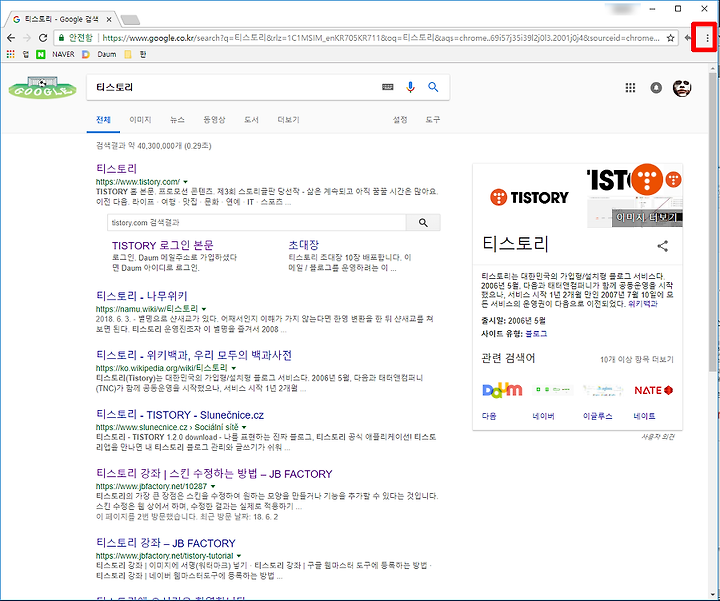The height and width of the screenshot is (601, 720).
Task: Select the 전체 results tab
Action: [103, 120]
